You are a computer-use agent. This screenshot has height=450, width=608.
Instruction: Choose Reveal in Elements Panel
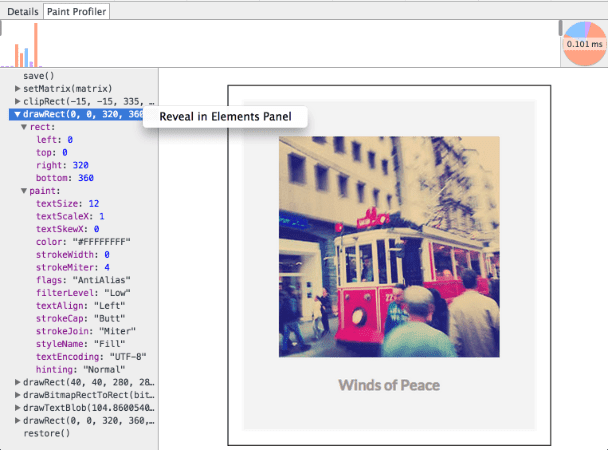coord(226,116)
